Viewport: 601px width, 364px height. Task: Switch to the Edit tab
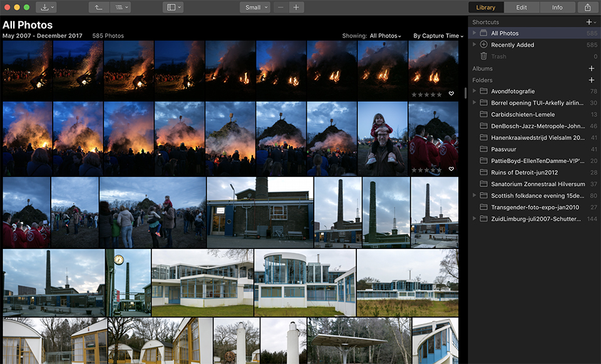(521, 8)
